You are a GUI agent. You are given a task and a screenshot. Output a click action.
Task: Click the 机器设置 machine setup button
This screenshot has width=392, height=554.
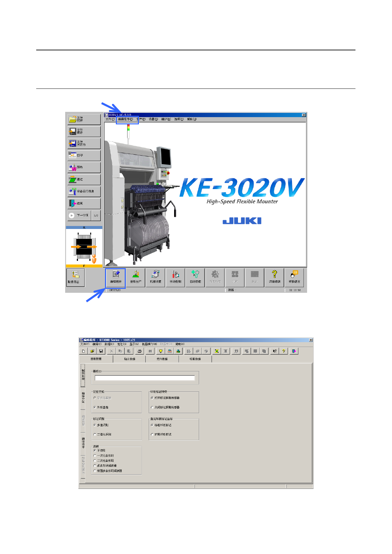pyautogui.click(x=155, y=278)
